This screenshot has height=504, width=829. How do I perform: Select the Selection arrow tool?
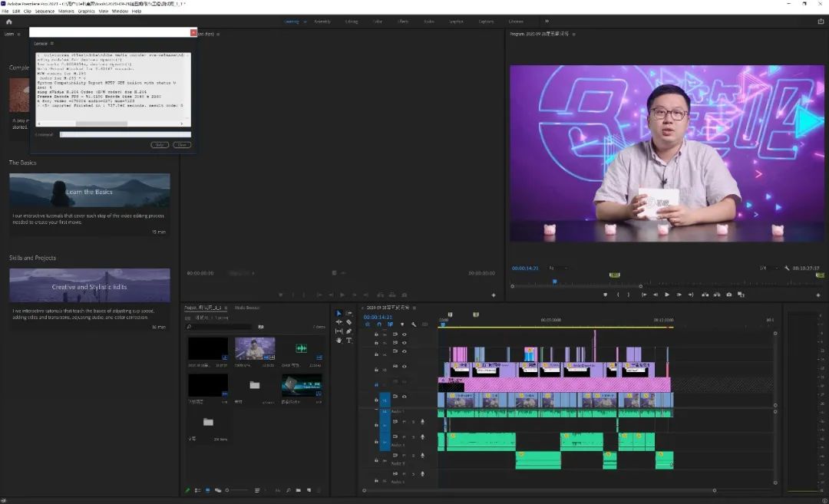(x=339, y=313)
